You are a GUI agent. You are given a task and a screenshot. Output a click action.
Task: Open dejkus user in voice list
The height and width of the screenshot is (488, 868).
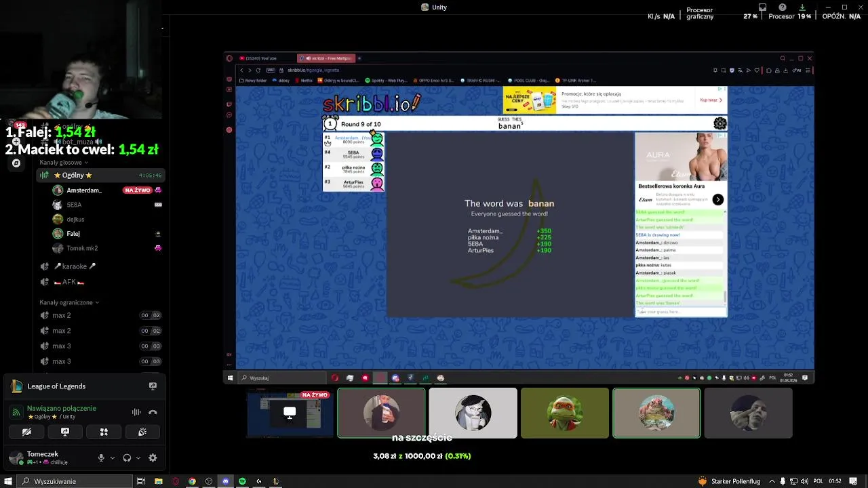pyautogui.click(x=106, y=220)
